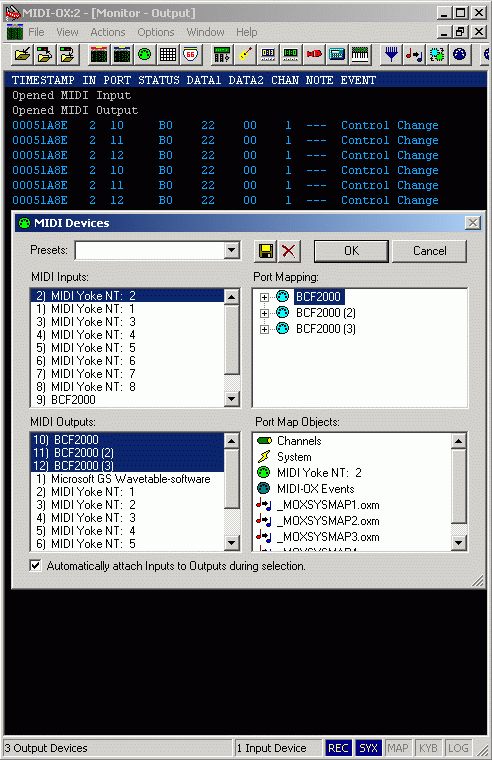Toggle the MAP status bar indicator

click(x=397, y=748)
